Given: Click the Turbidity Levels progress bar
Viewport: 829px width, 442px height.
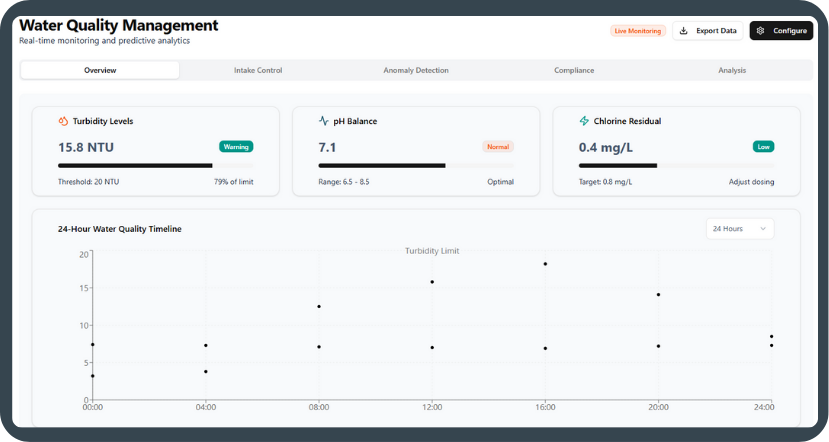Looking at the screenshot, I should [155, 165].
